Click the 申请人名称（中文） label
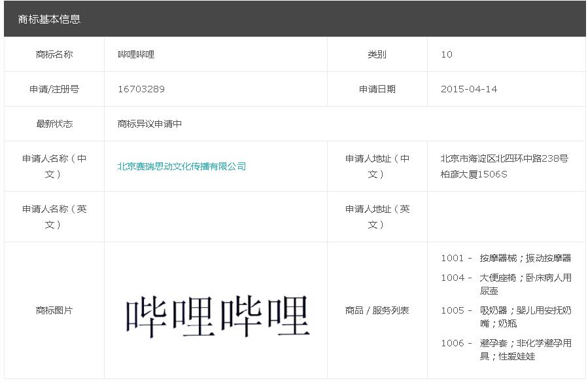The image size is (588, 383). pos(54,166)
